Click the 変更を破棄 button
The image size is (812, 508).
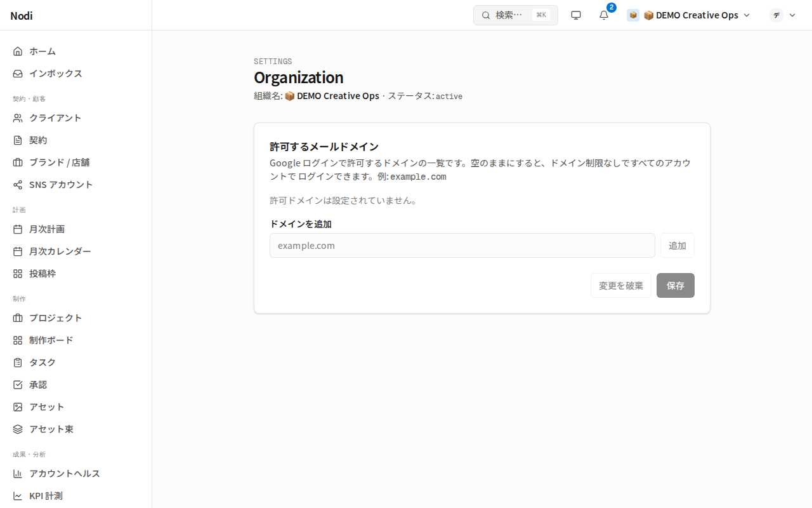coord(621,286)
